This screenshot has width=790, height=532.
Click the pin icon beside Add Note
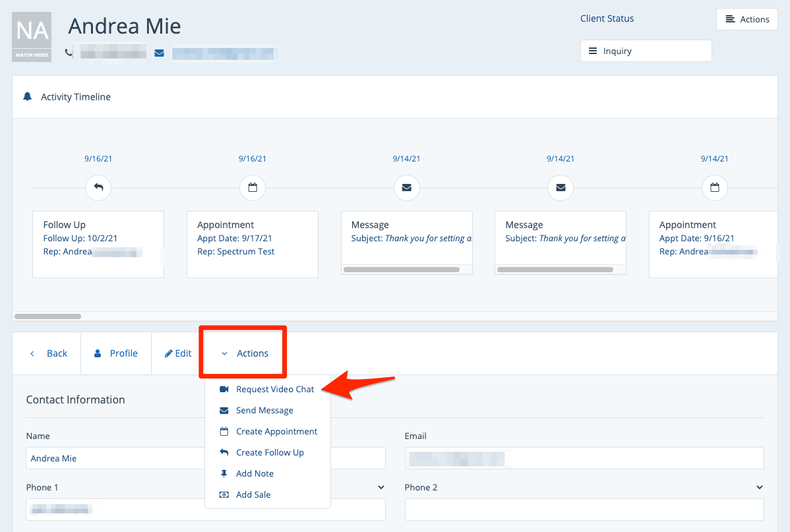point(224,474)
